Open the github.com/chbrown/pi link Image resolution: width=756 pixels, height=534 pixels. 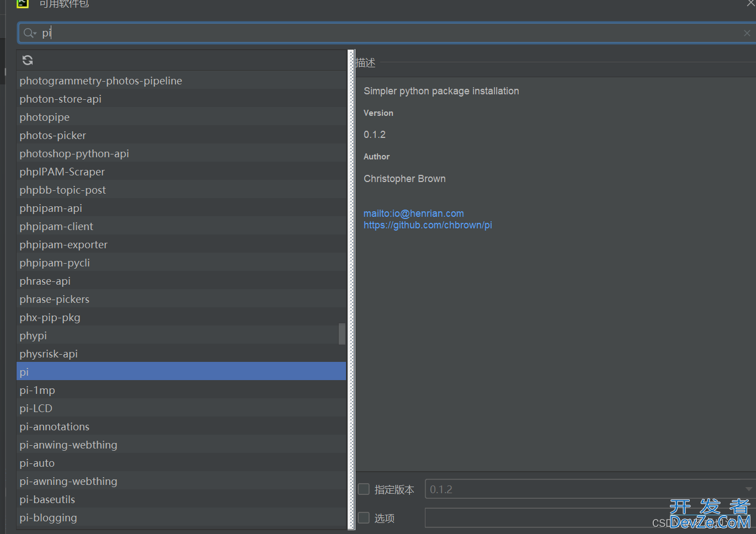point(428,225)
